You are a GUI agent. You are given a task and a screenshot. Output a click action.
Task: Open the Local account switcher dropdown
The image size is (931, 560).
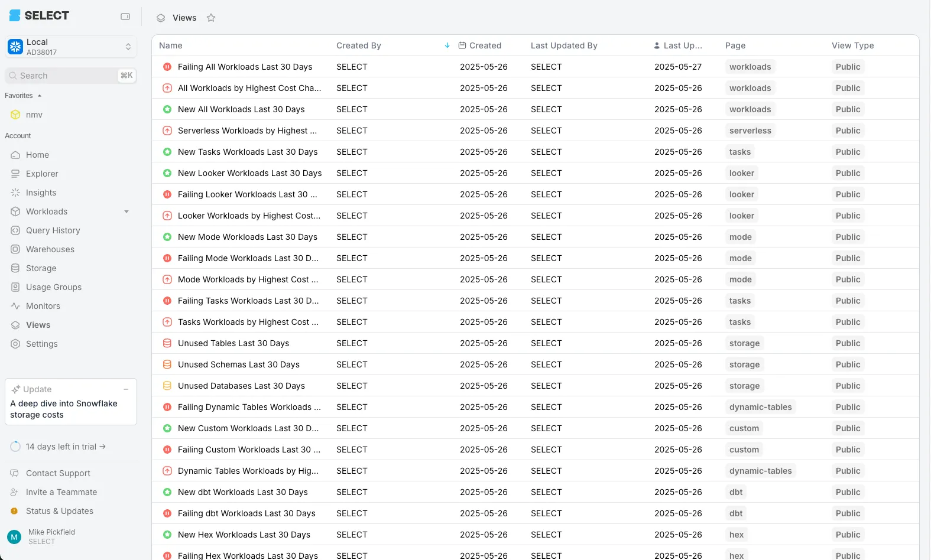tap(71, 47)
